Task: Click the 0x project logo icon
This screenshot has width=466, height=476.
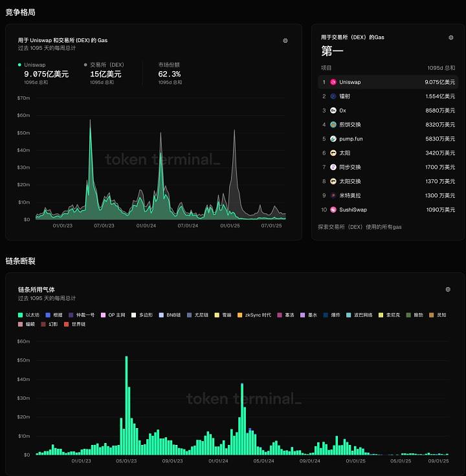Action: coord(333,111)
